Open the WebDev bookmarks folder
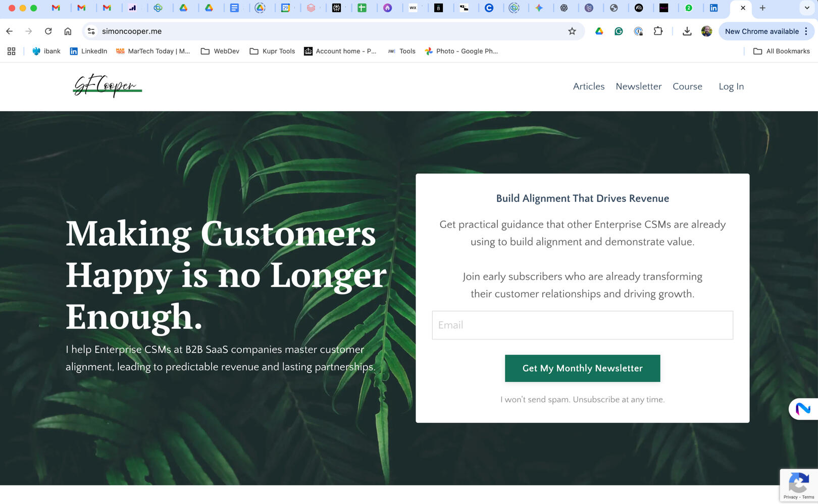This screenshot has width=818, height=504. pos(220,51)
